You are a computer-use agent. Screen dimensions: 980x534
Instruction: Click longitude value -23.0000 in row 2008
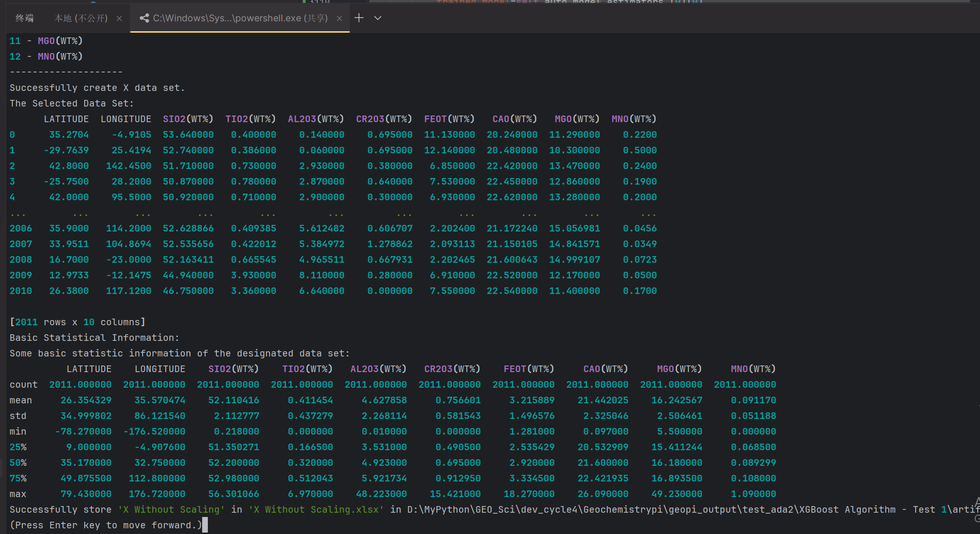point(128,259)
